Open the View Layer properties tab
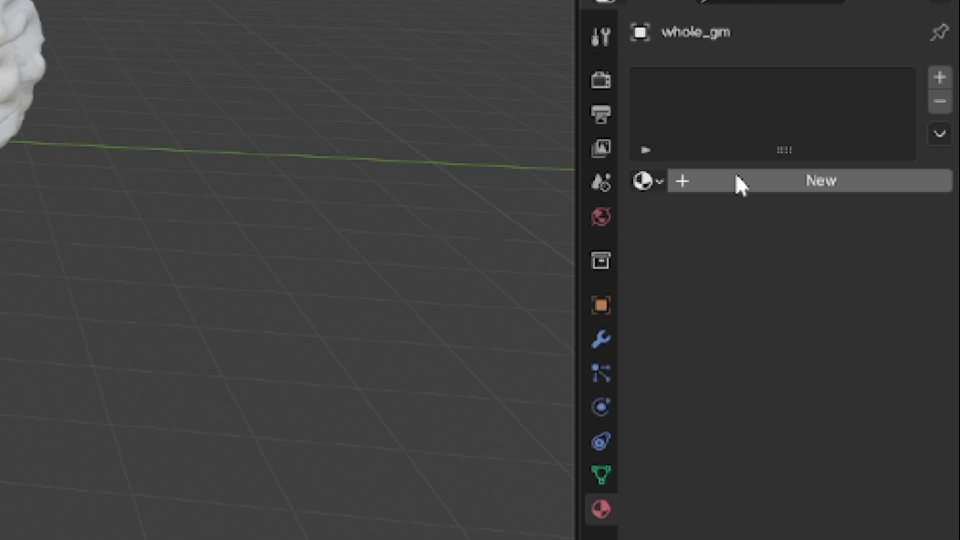The height and width of the screenshot is (540, 960). [601, 148]
